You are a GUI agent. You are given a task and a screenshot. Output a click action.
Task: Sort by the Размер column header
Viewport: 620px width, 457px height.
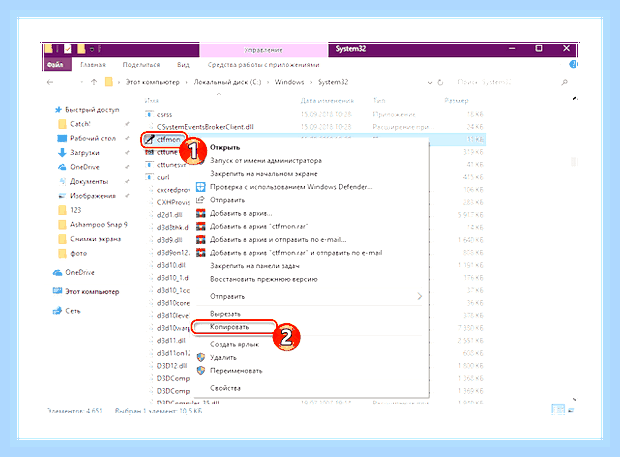pyautogui.click(x=456, y=100)
